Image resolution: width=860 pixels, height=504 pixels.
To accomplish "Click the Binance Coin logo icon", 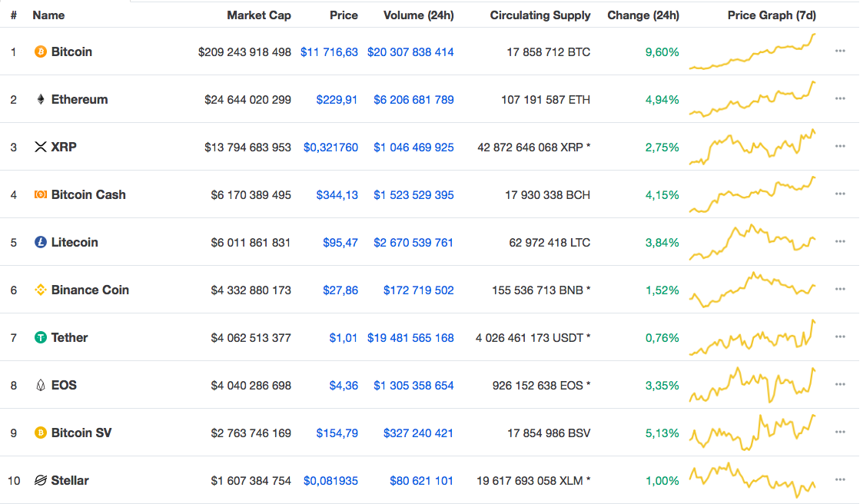I will pos(41,290).
